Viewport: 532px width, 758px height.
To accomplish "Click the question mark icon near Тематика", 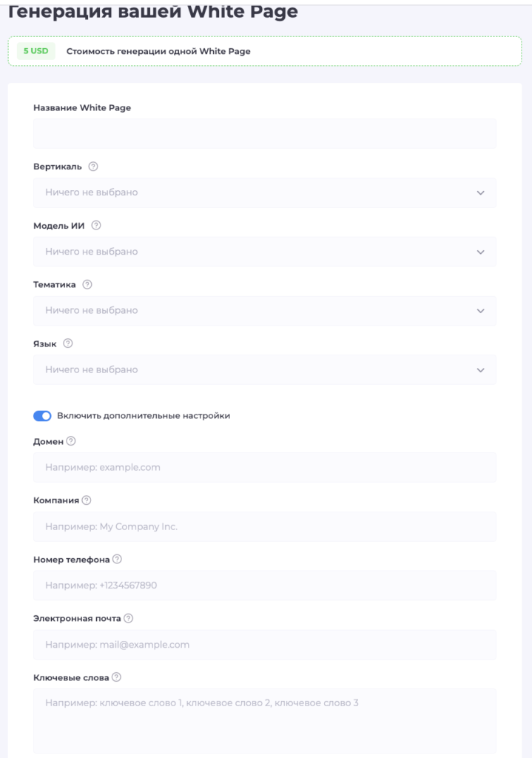I will 87,284.
